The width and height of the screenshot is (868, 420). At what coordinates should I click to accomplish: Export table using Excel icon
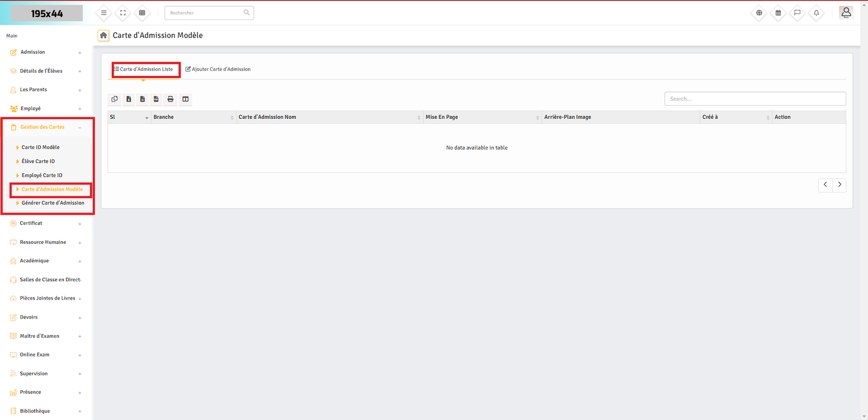pyautogui.click(x=129, y=99)
